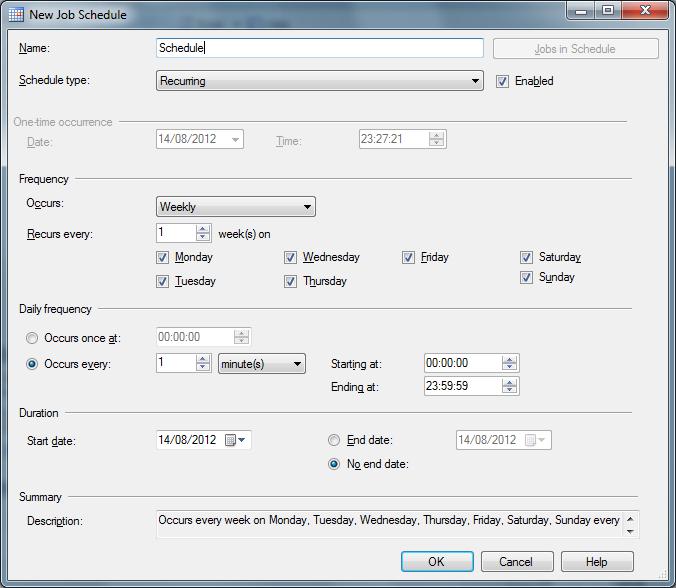Select the No end date radio button

coord(334,464)
